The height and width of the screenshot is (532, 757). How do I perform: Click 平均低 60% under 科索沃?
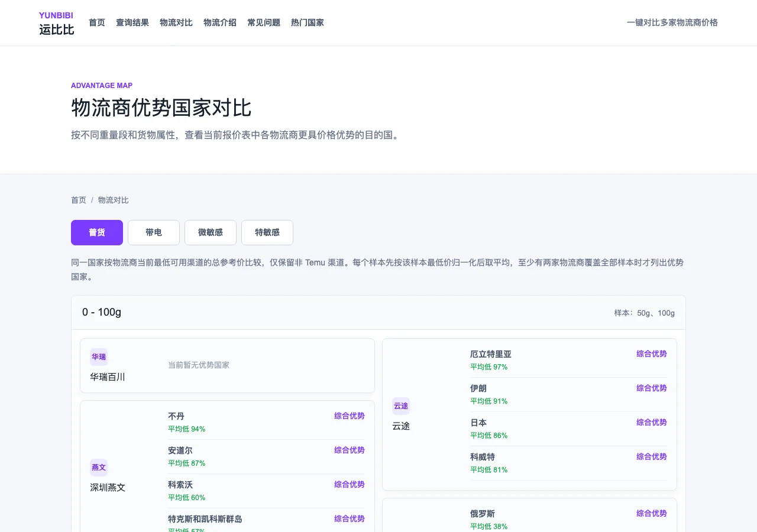point(187,498)
